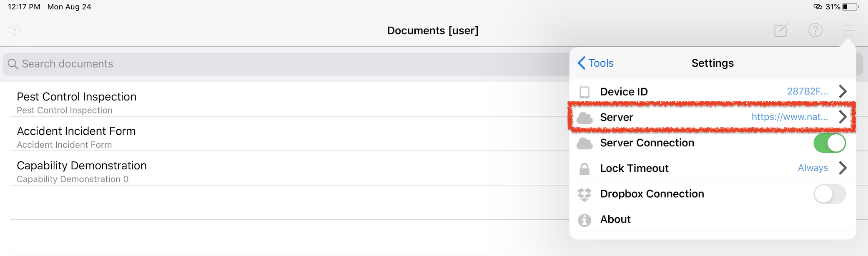Screen dimensions: 868x256
Task: Open the https://www.nat... server link
Action: click(790, 117)
